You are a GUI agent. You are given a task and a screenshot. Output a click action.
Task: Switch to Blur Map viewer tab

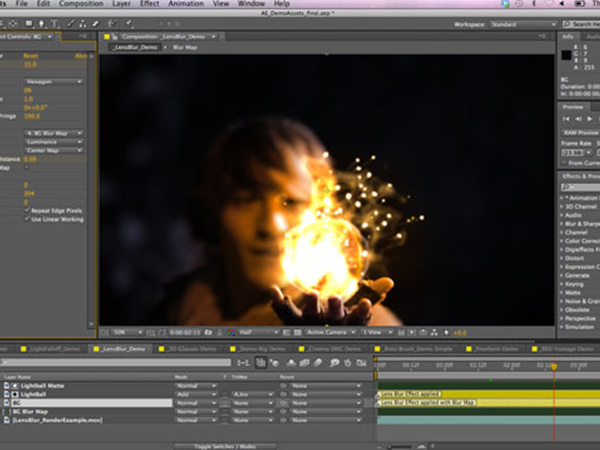coord(185,47)
